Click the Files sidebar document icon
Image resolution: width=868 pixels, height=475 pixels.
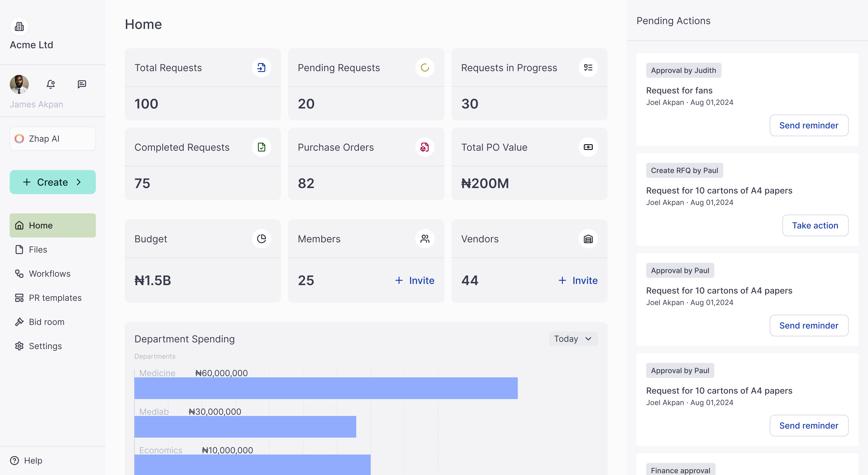coord(19,250)
